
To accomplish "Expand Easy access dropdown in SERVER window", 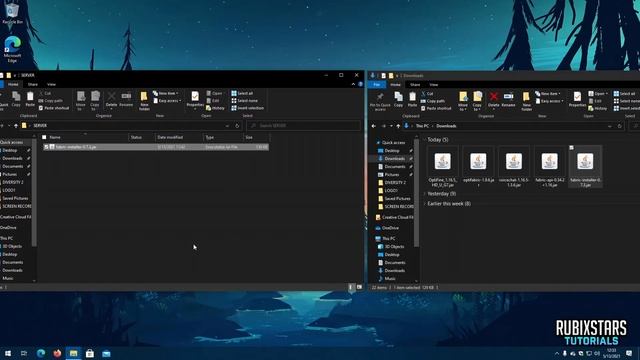I will tap(167, 101).
